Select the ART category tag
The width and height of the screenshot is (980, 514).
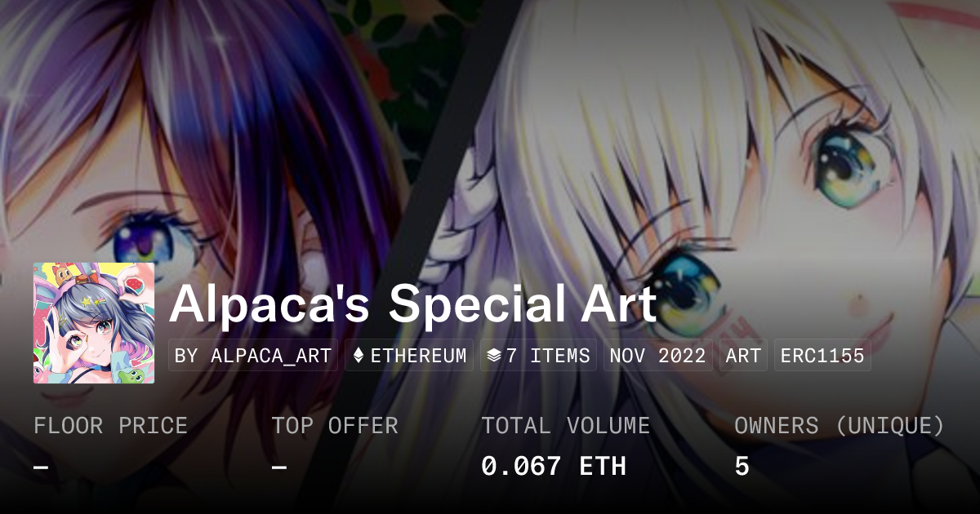(742, 356)
